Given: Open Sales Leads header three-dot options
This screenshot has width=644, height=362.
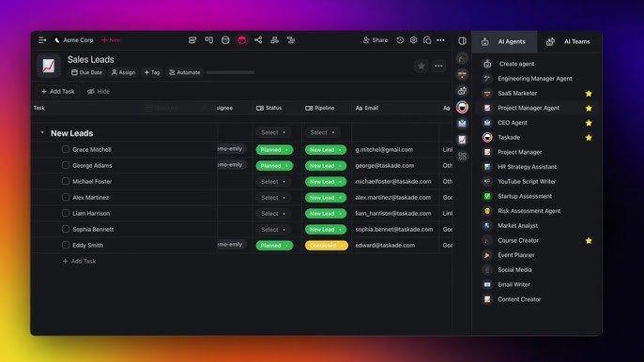Looking at the screenshot, I should click(x=438, y=66).
